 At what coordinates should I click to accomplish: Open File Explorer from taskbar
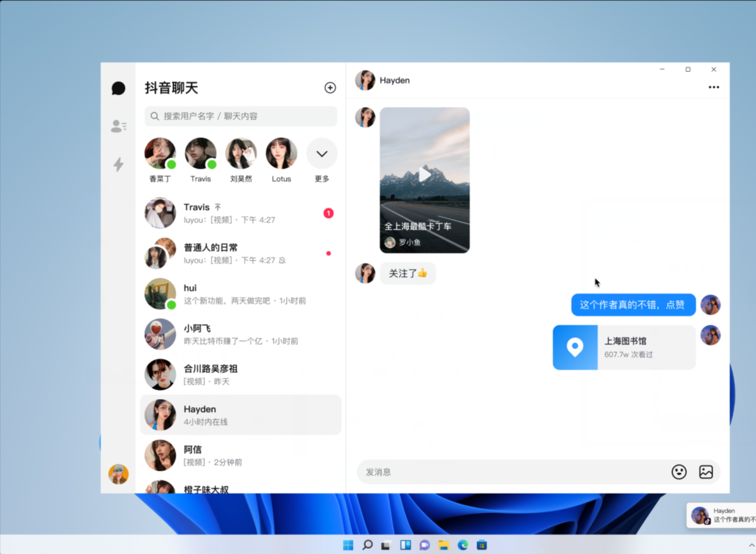pos(444,545)
